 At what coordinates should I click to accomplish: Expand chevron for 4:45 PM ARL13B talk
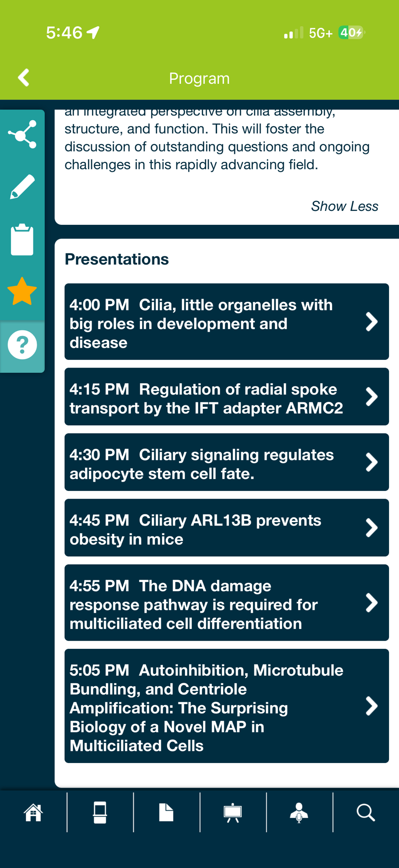click(372, 528)
